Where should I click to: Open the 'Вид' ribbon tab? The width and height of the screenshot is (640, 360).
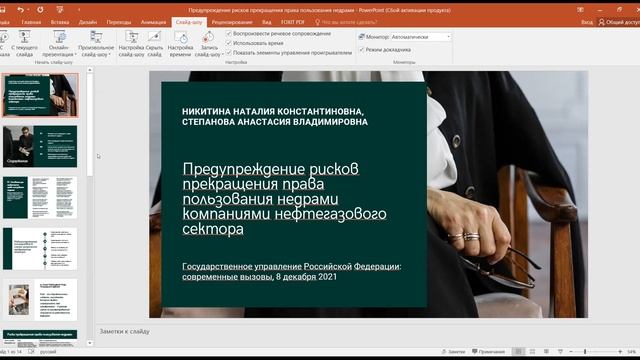tap(267, 22)
